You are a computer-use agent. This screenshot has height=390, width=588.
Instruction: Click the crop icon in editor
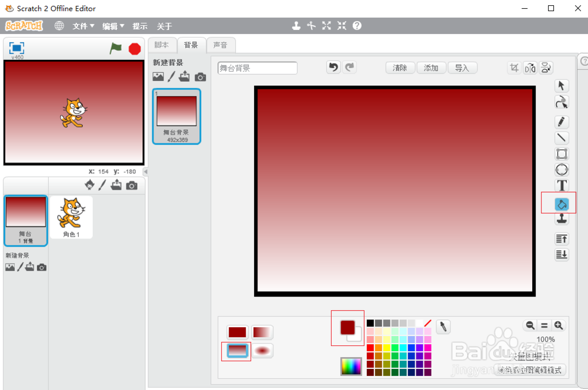[x=514, y=68]
